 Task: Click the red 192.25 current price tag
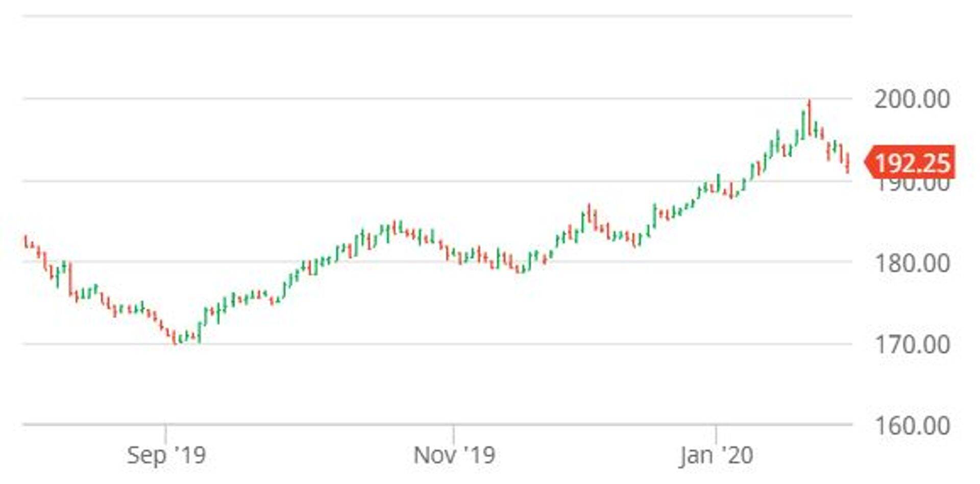(911, 163)
